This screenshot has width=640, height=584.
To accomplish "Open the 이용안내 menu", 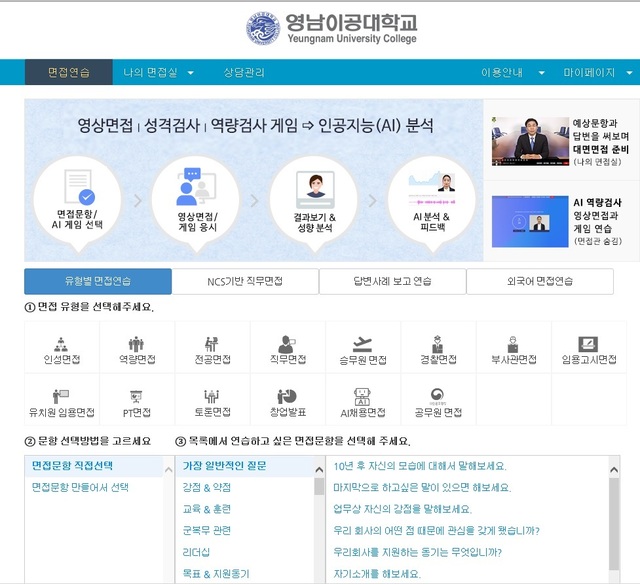I will tap(502, 73).
